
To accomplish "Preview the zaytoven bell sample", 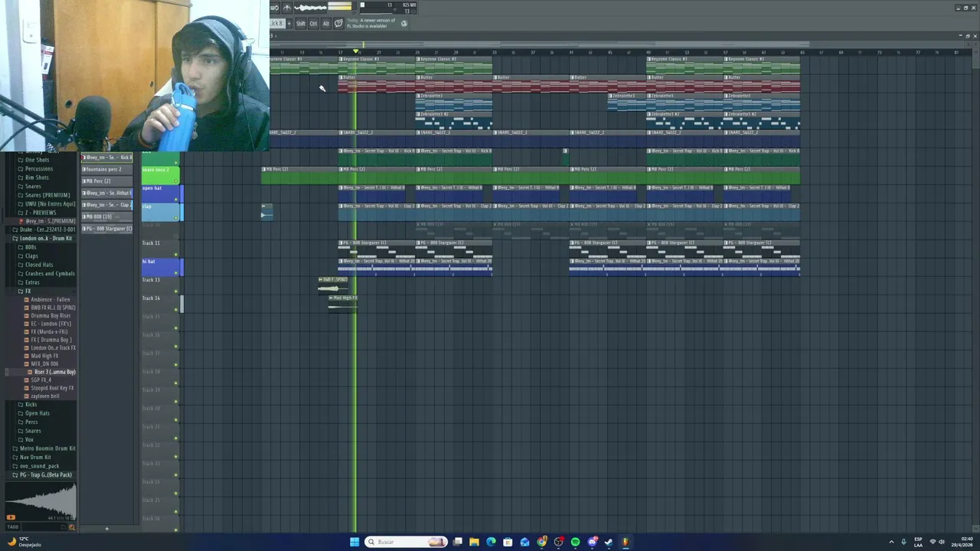I will (42, 396).
